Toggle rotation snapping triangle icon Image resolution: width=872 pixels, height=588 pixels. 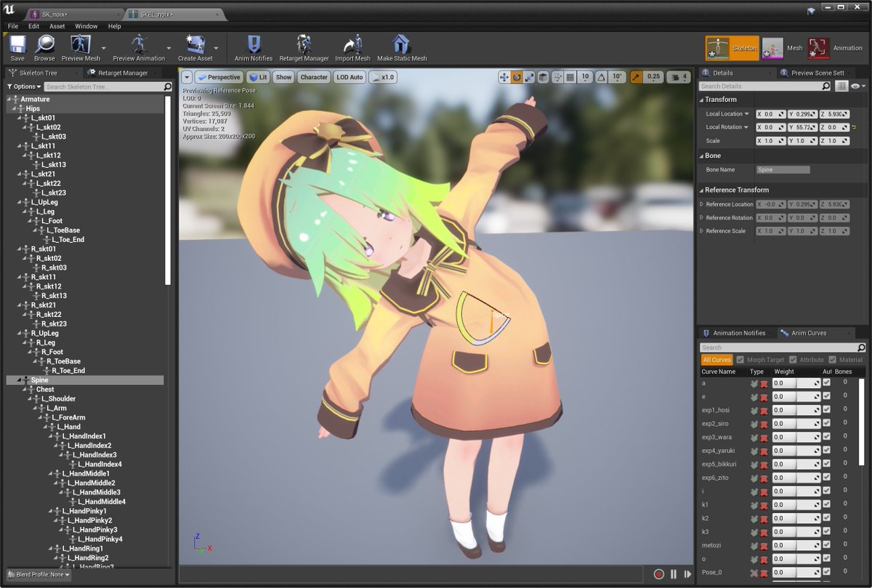click(x=601, y=77)
